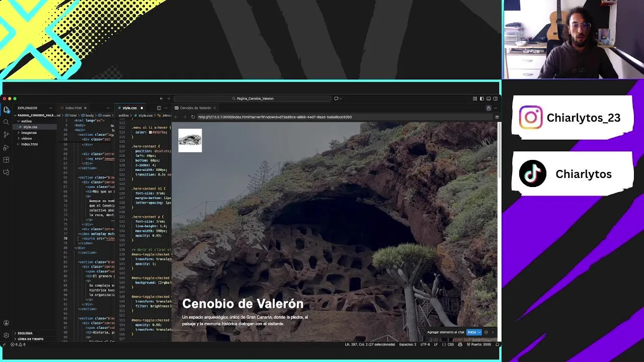Open the Manage gear icon
This screenshot has width=644, height=362.
click(x=6, y=335)
